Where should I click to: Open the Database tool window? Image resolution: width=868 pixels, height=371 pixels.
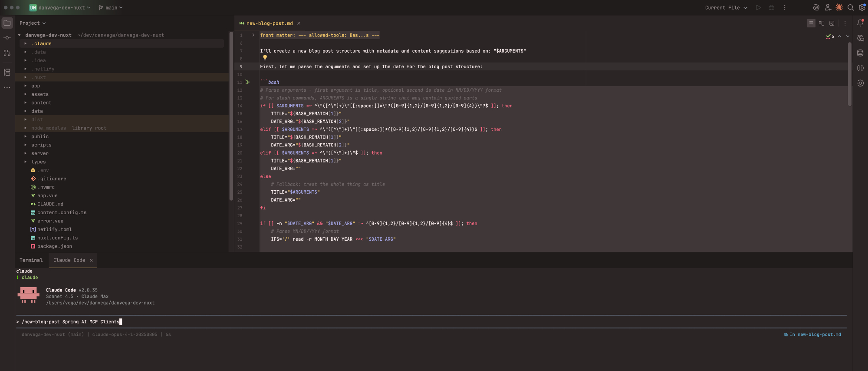[860, 53]
